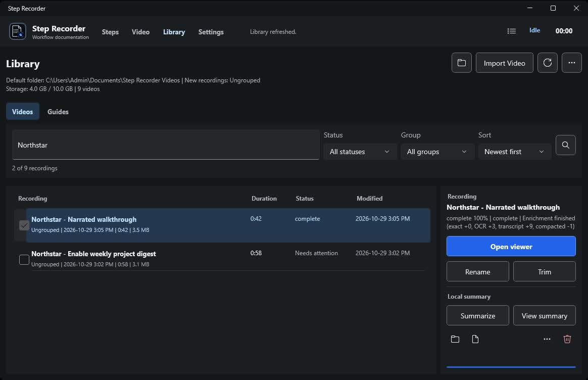
Task: Click the Recording column header
Action: (33, 199)
